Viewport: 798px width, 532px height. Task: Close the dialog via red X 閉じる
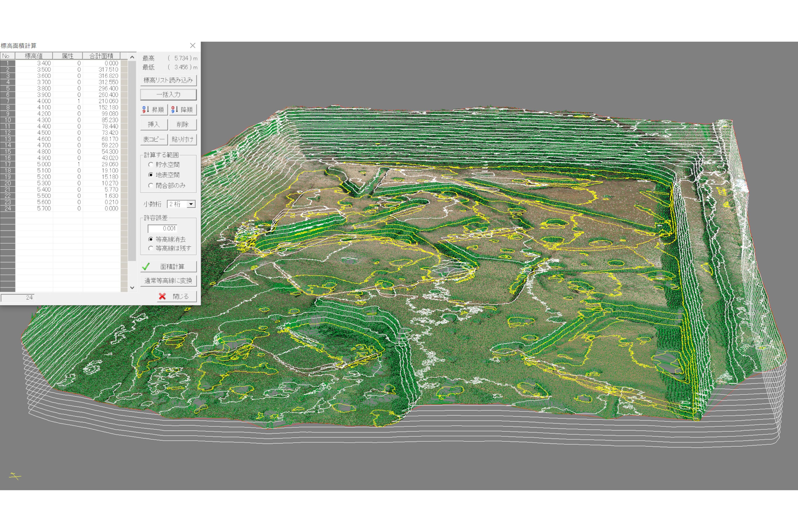[177, 296]
